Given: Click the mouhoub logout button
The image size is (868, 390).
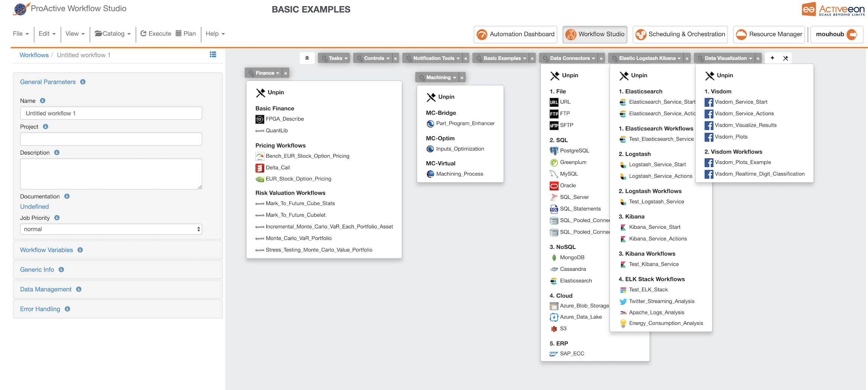Looking at the screenshot, I should pyautogui.click(x=837, y=34).
